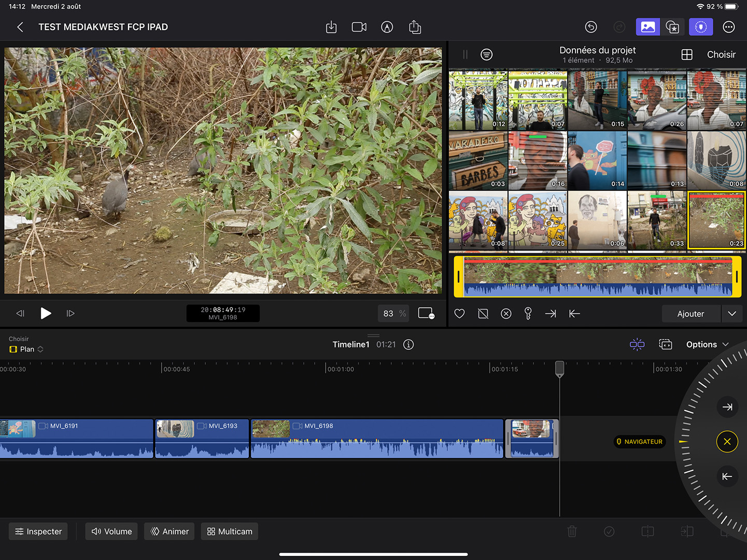Open the Inspecter tab
This screenshot has width=747, height=560.
pos(38,531)
